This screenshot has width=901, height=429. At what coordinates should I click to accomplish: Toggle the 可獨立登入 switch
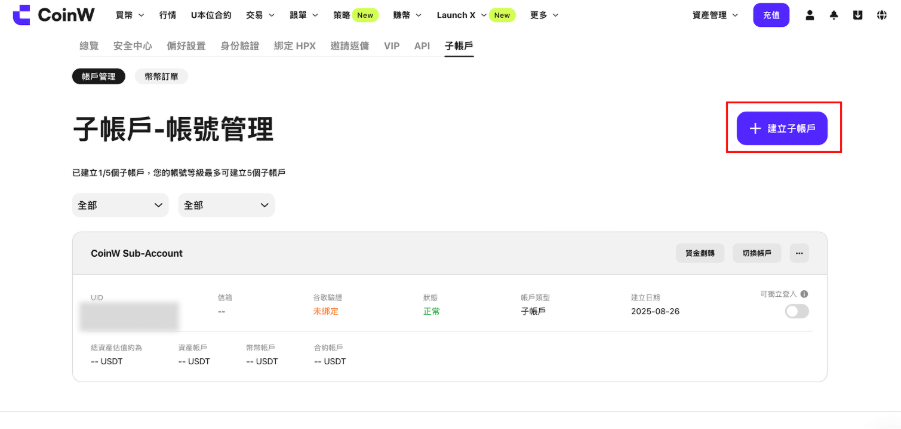797,311
